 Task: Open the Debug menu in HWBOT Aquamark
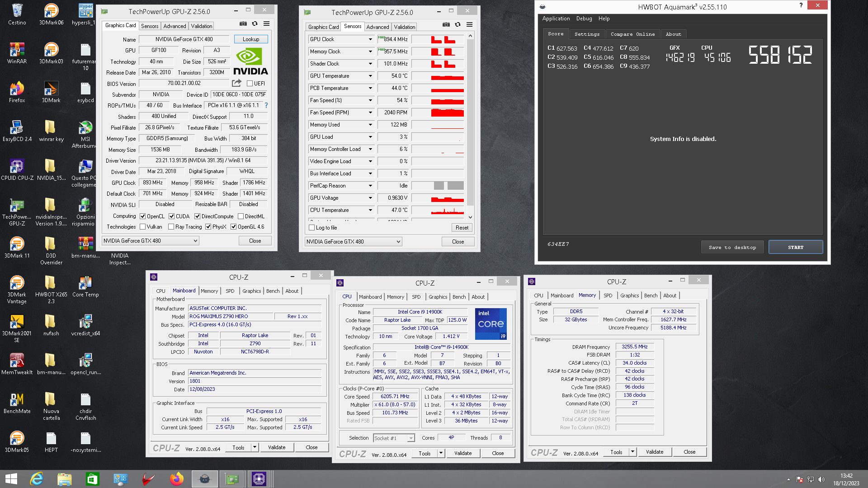584,19
